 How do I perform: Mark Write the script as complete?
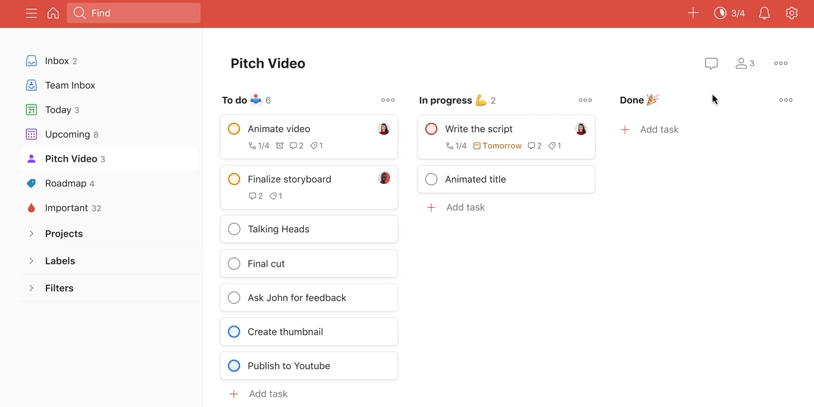coord(431,129)
